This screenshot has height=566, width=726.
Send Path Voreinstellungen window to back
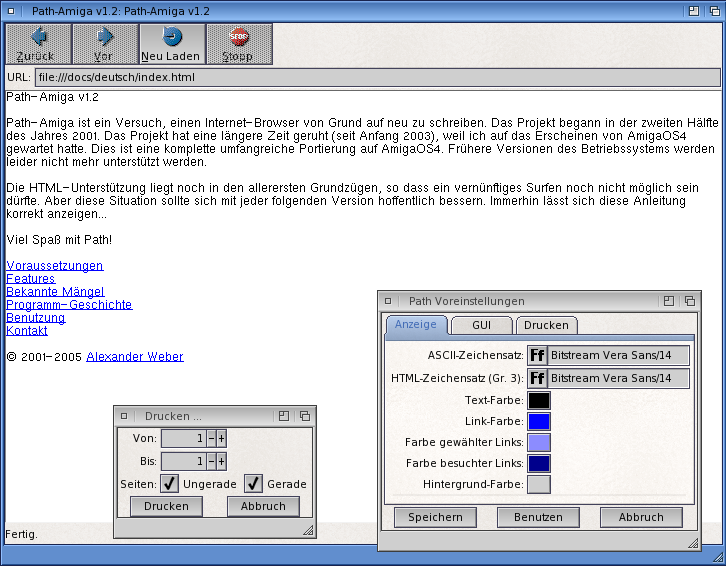[x=690, y=301]
